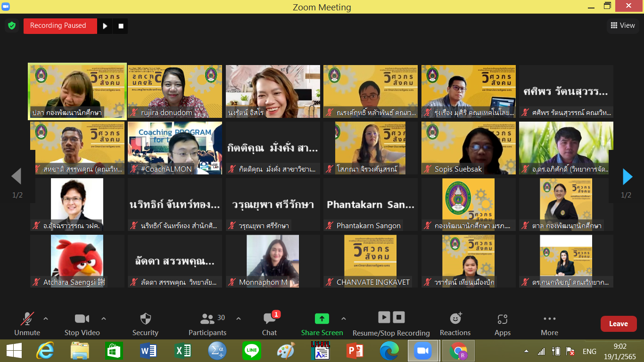Leave the meeting
The width and height of the screenshot is (644, 362).
618,324
